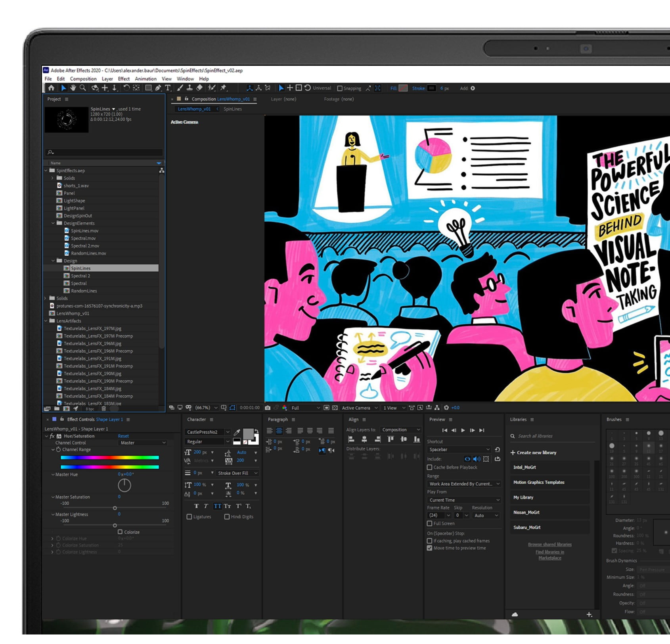The width and height of the screenshot is (670, 644).
Task: Open the Align Layers to Composition dropdown
Action: [400, 430]
